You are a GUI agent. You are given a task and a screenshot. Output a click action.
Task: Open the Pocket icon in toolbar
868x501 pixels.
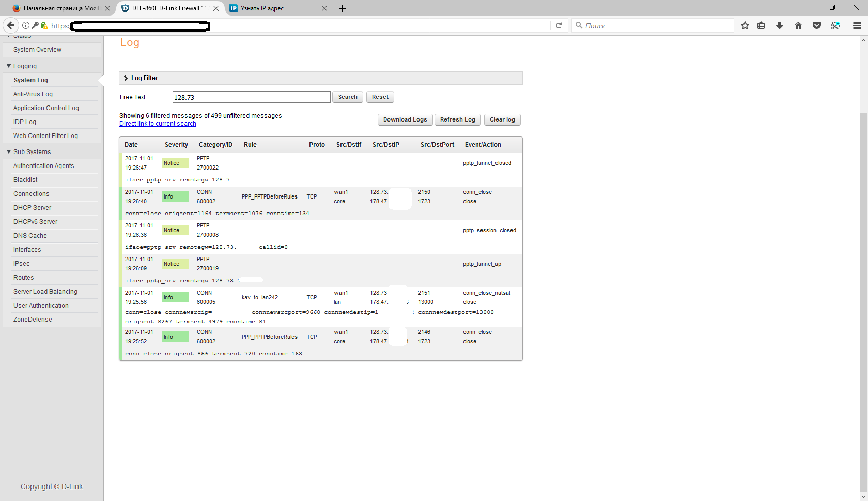[x=817, y=25]
